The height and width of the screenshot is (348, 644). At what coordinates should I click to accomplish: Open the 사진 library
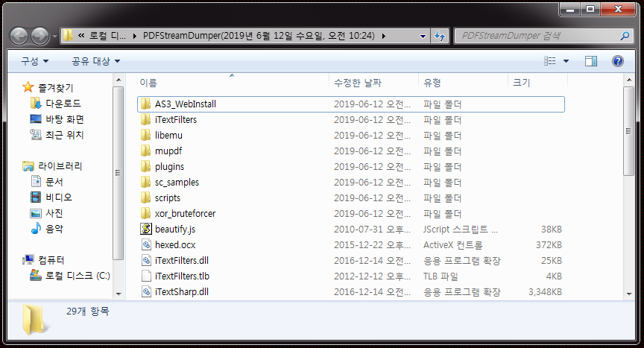54,213
